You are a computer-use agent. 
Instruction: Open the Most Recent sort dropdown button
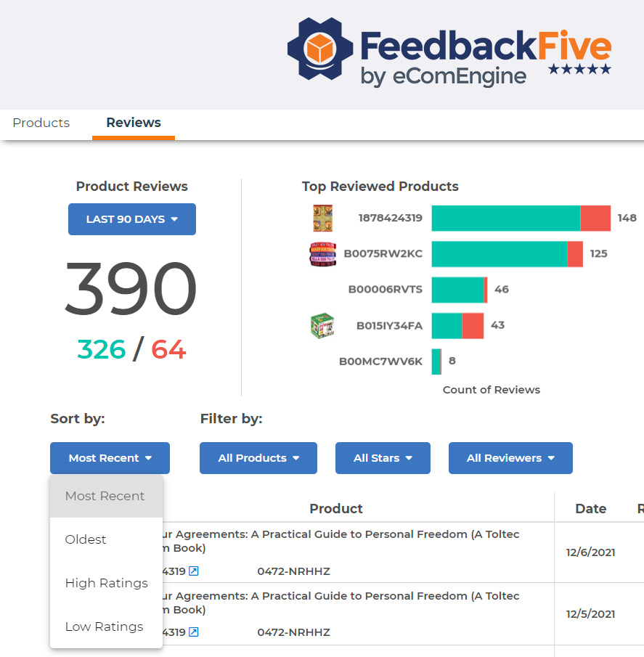(x=110, y=458)
